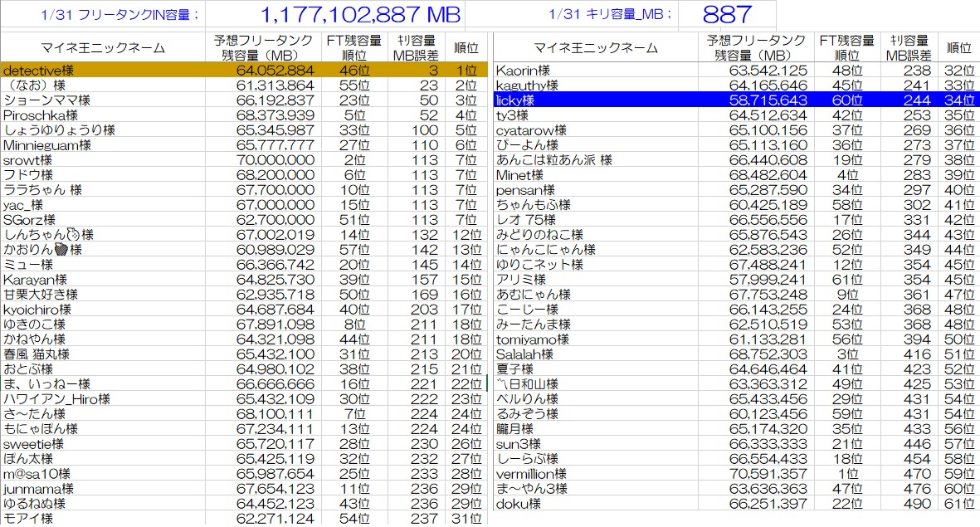Click the 'ty3様' cell
Screen dimensions: 980x527
tap(596, 115)
